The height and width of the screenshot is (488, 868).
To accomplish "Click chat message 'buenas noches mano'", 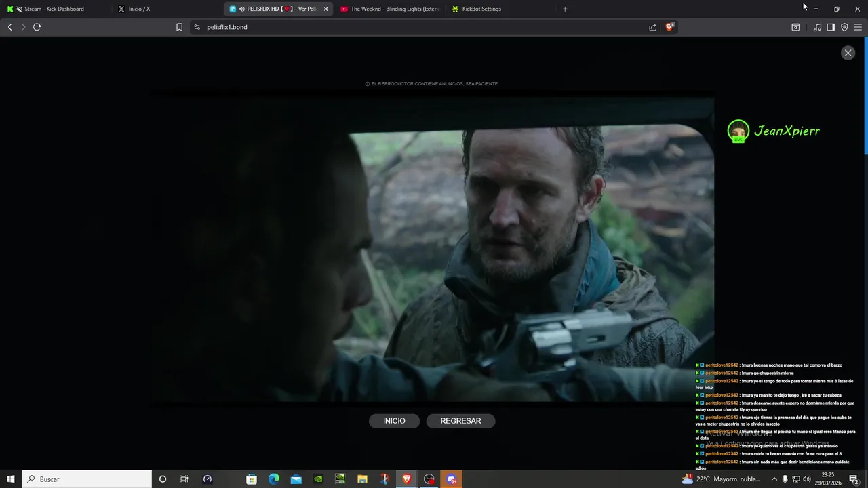I will click(x=769, y=365).
